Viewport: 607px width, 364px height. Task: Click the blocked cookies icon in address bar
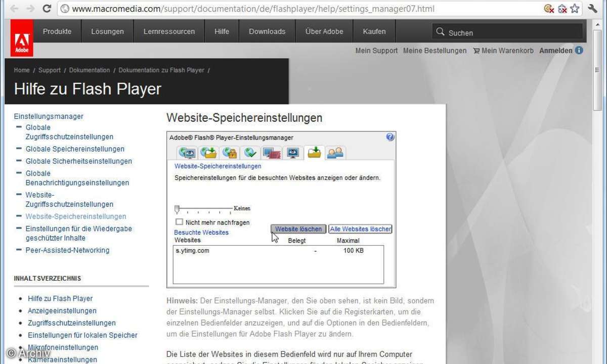548,9
